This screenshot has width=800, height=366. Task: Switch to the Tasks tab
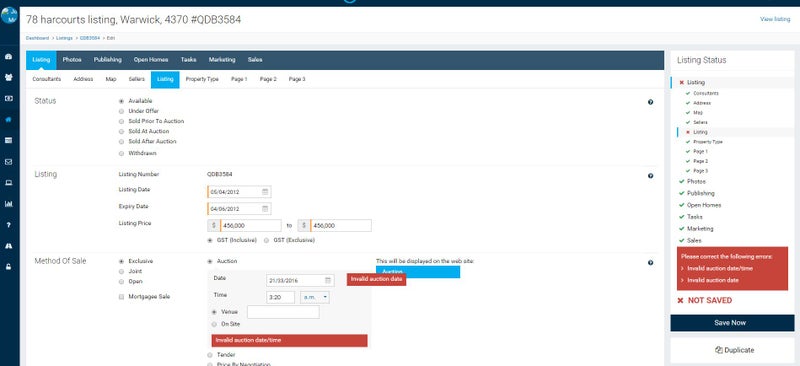(188, 60)
